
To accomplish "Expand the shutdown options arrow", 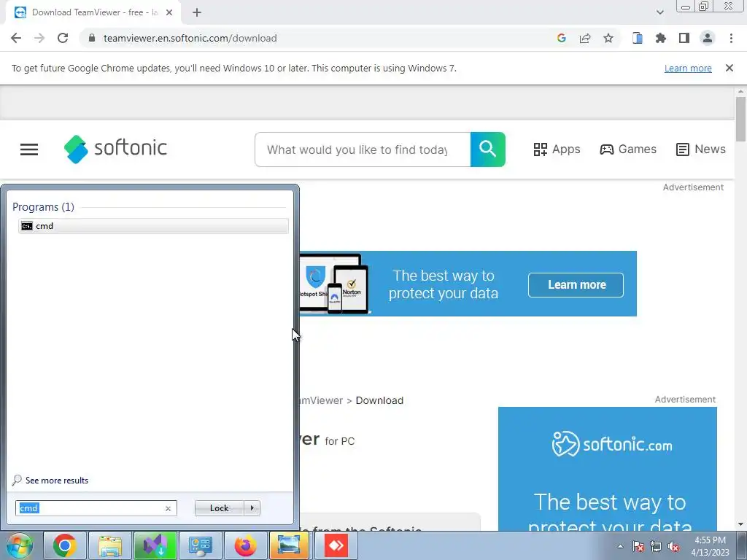I will pos(252,508).
